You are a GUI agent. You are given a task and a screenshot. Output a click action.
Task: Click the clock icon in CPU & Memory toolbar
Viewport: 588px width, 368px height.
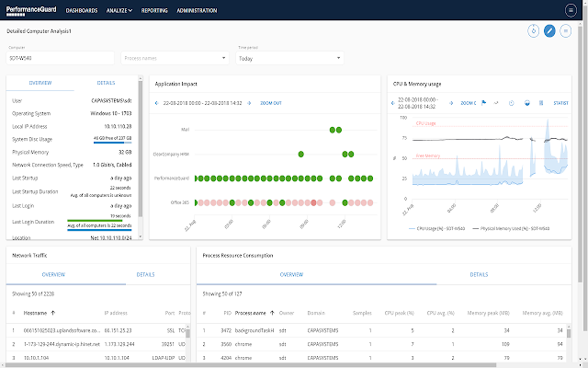tap(511, 103)
